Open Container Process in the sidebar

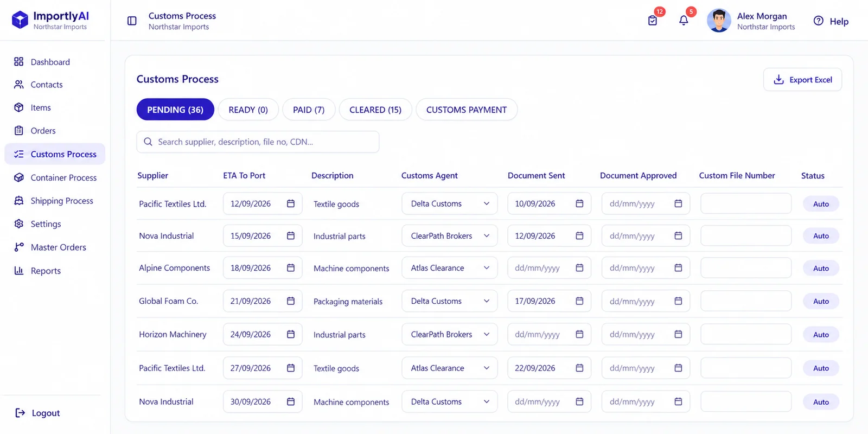(55, 177)
